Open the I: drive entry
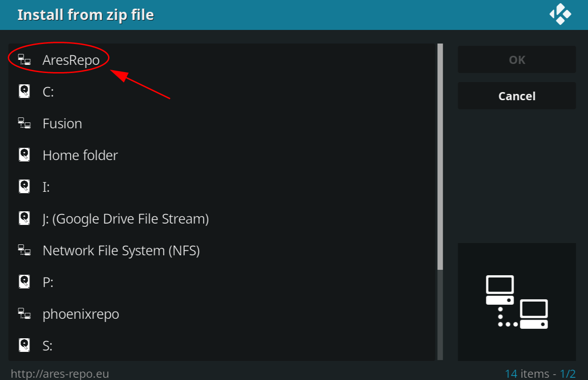 222,187
